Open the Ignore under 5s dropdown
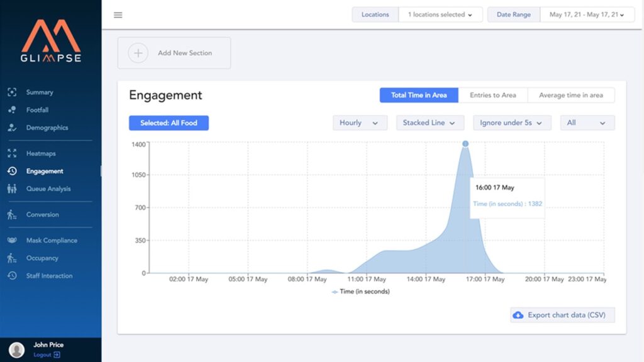 pyautogui.click(x=511, y=123)
